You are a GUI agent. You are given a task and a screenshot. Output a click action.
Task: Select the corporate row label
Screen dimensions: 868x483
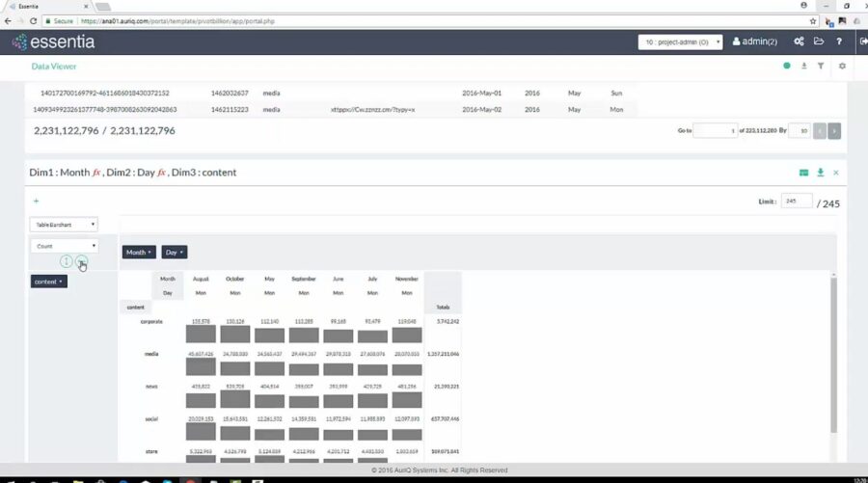pos(151,321)
